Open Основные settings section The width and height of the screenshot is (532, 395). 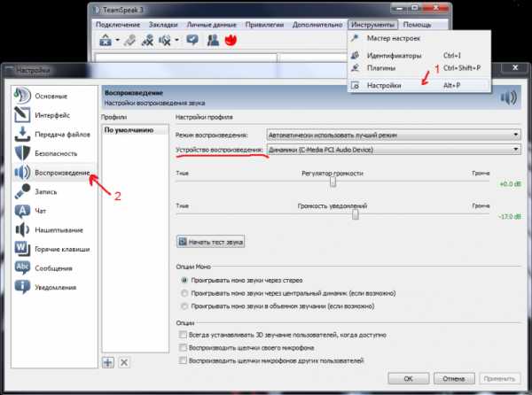54,97
